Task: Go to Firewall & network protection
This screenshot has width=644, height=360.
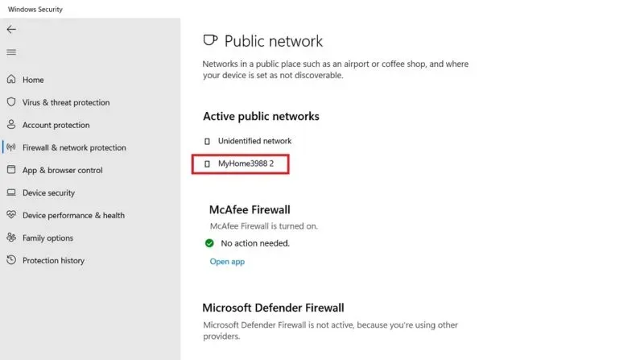Action: tap(74, 147)
